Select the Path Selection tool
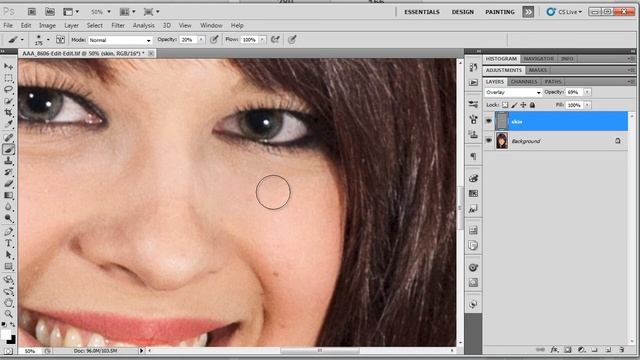The width and height of the screenshot is (640, 360). [x=8, y=255]
